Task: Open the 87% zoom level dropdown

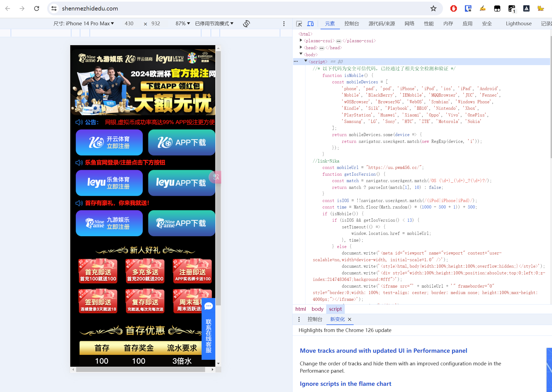Action: (x=183, y=24)
